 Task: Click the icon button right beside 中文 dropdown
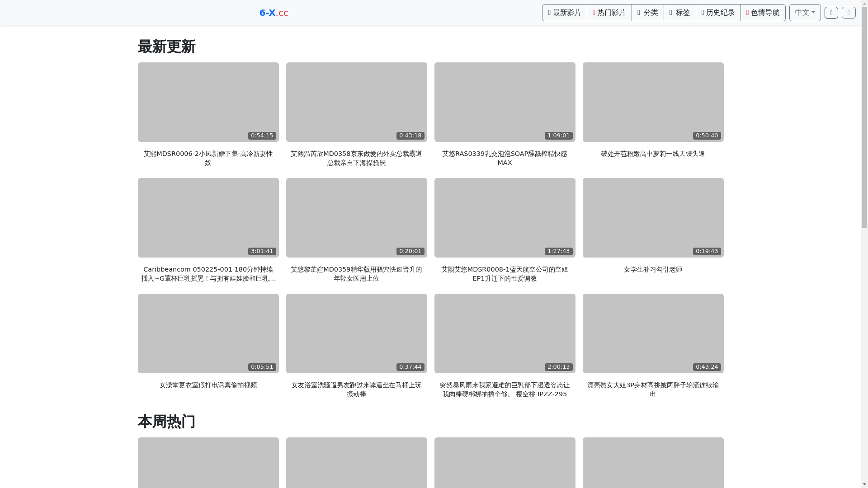coord(831,13)
